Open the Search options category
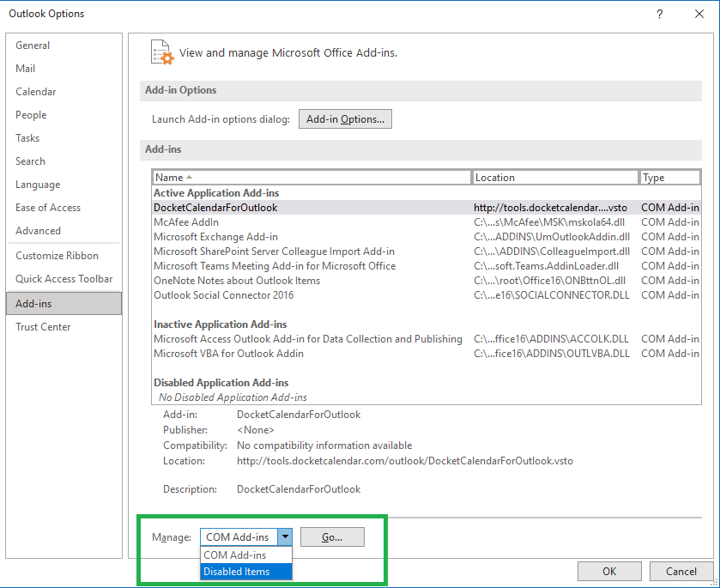This screenshot has width=720, height=588. coord(64,161)
